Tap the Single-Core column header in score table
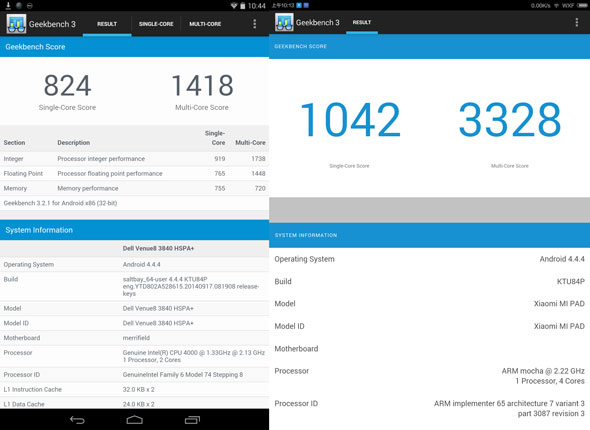590x430 pixels. click(215, 138)
